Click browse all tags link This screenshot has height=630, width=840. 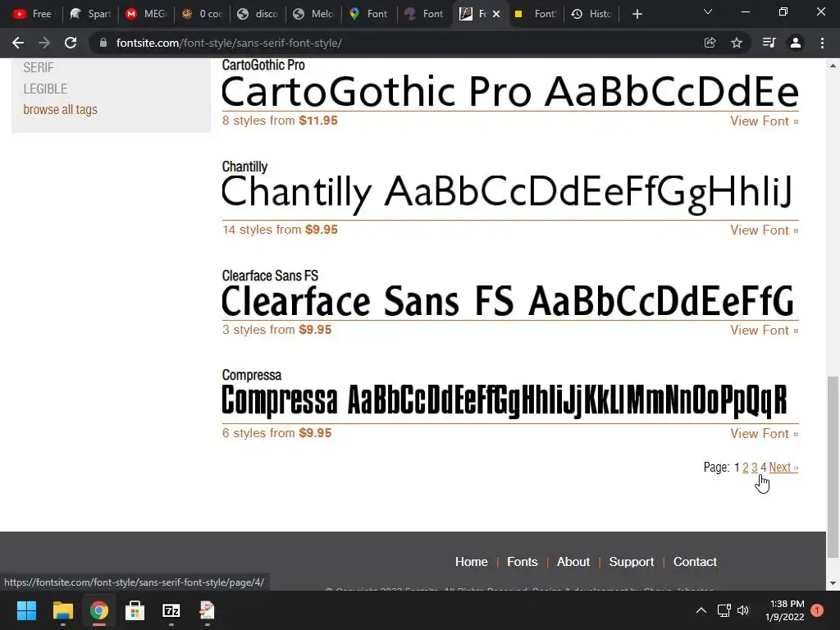(x=60, y=109)
